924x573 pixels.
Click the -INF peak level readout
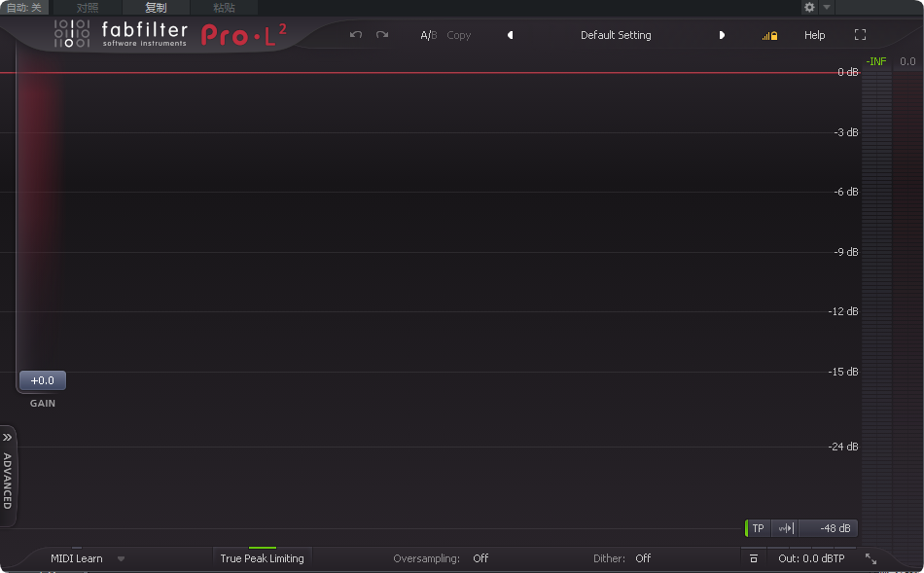tap(876, 61)
